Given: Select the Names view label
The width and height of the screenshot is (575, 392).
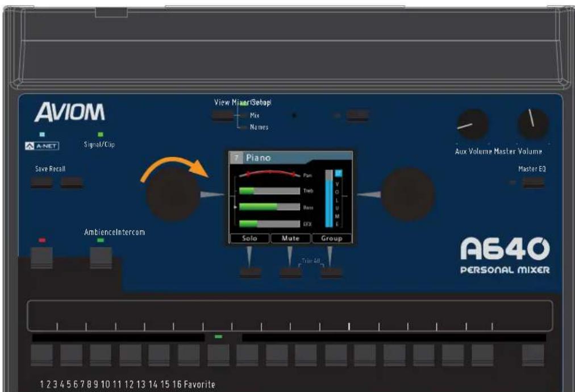Looking at the screenshot, I should [x=259, y=127].
